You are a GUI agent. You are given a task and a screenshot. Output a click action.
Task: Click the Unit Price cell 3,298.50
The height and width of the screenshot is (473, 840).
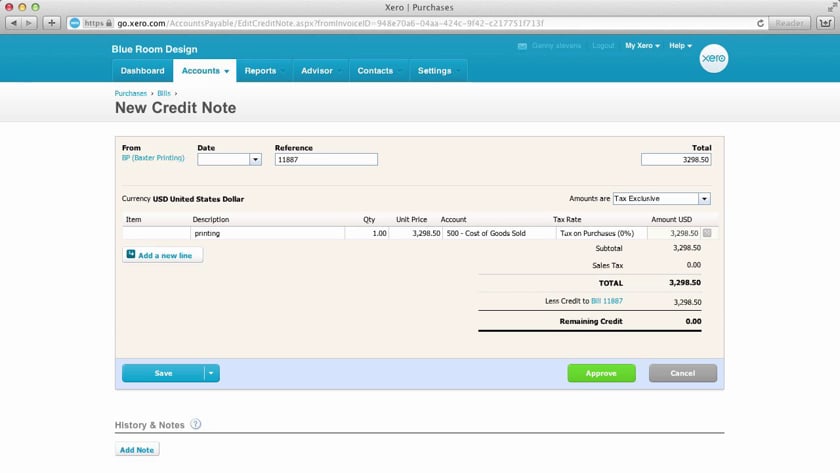416,233
